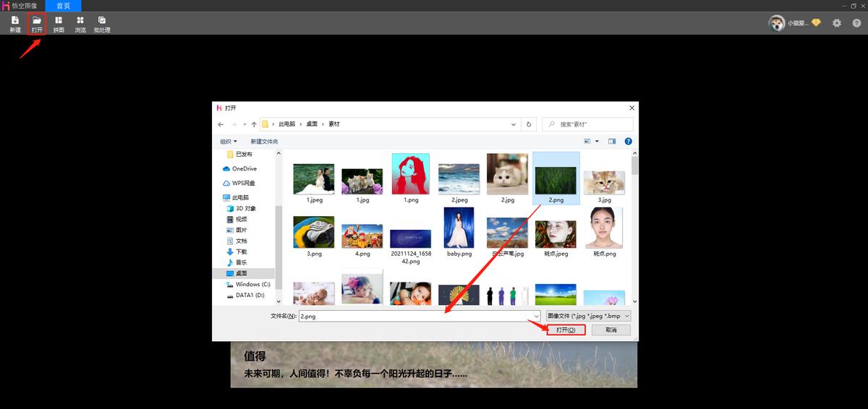Select the 2.png green grass thumbnail

556,181
